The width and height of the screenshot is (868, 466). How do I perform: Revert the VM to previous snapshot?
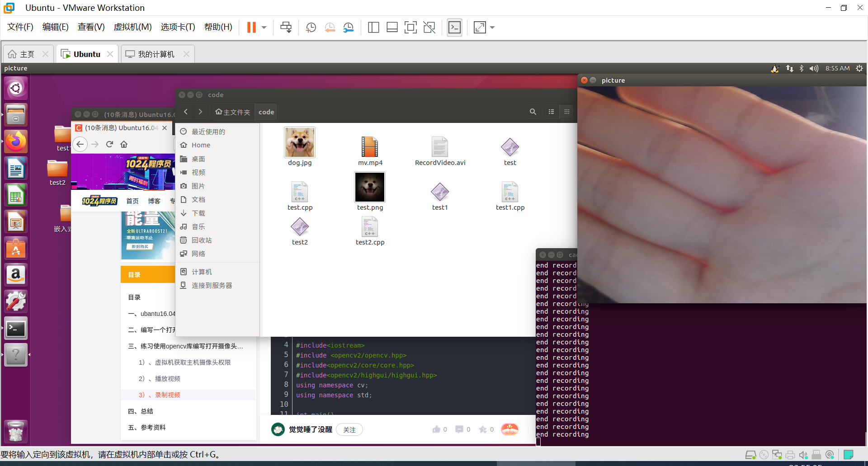click(x=330, y=28)
